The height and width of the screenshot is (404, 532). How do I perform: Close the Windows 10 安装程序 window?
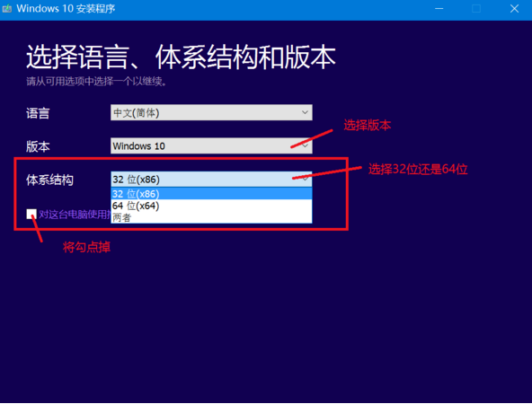(x=514, y=8)
